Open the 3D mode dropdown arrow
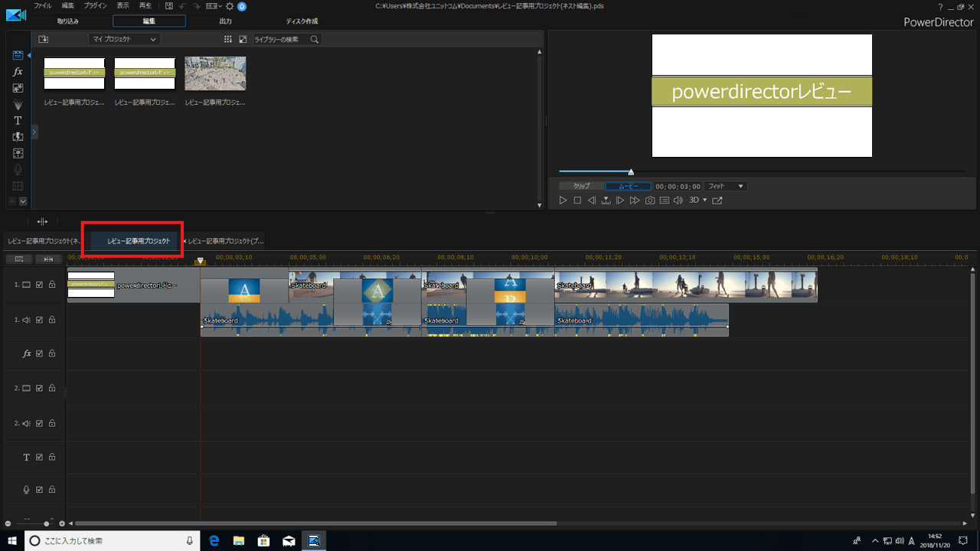Viewport: 980px width, 551px height. 704,201
